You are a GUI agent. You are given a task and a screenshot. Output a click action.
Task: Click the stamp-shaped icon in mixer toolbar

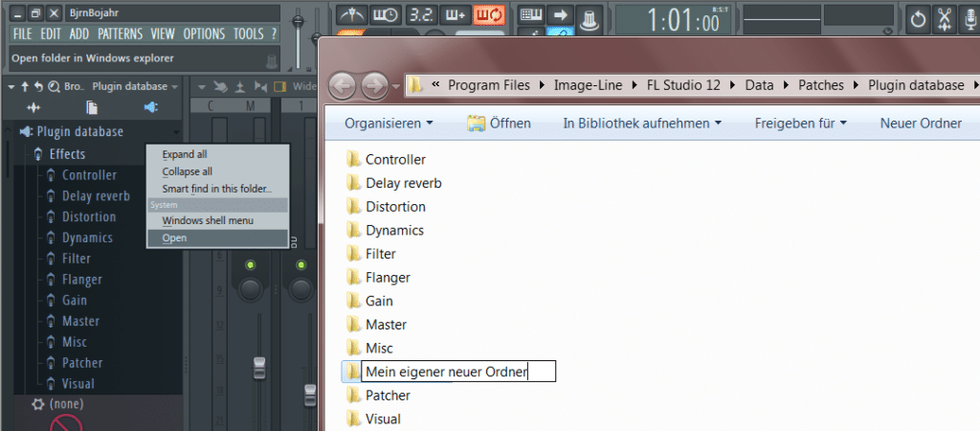click(x=239, y=86)
